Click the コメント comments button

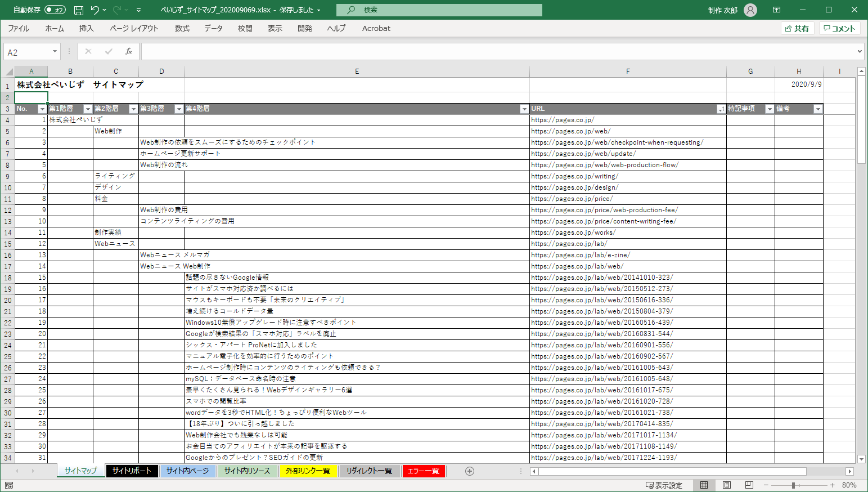(839, 29)
